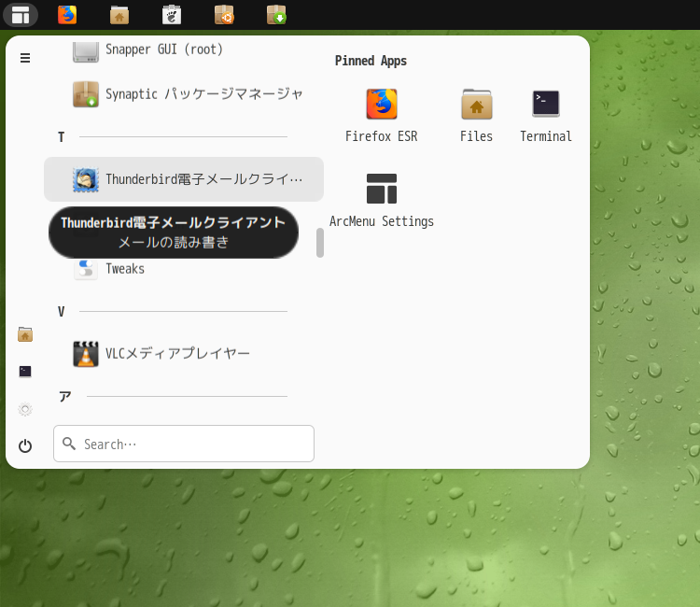Open Tweaks application entry
Viewport: 700px width, 607px height.
[184, 269]
